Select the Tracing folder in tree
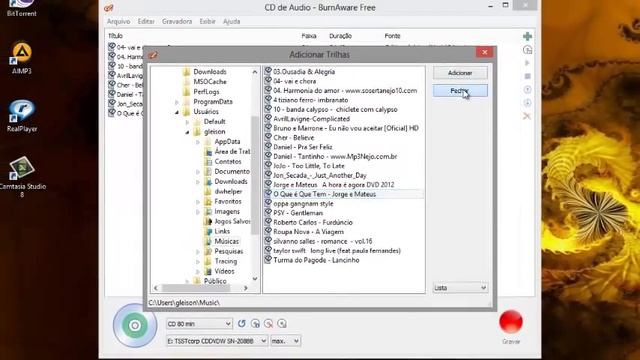 pyautogui.click(x=226, y=261)
